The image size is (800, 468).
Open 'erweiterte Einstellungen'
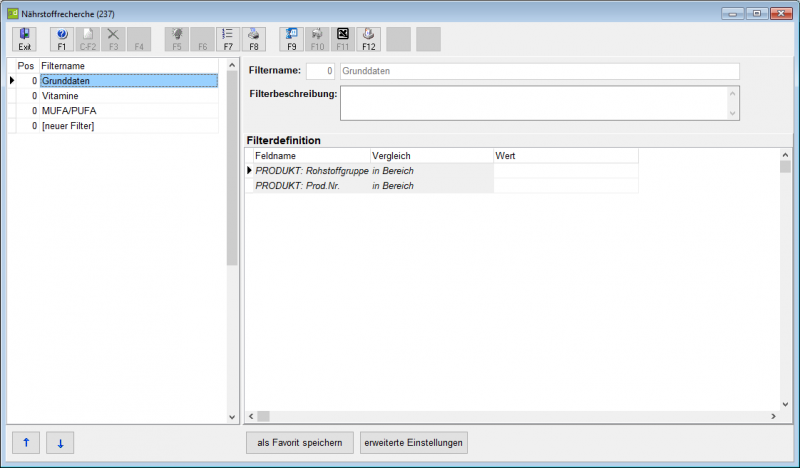[414, 442]
